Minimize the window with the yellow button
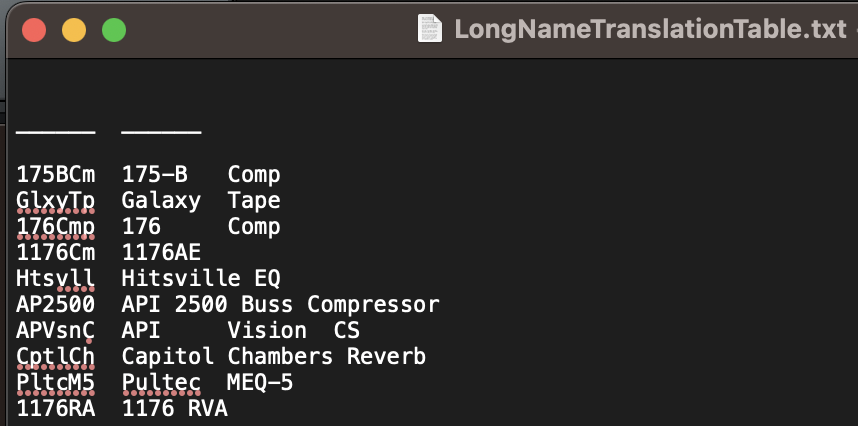This screenshot has height=426, width=858. tap(74, 30)
